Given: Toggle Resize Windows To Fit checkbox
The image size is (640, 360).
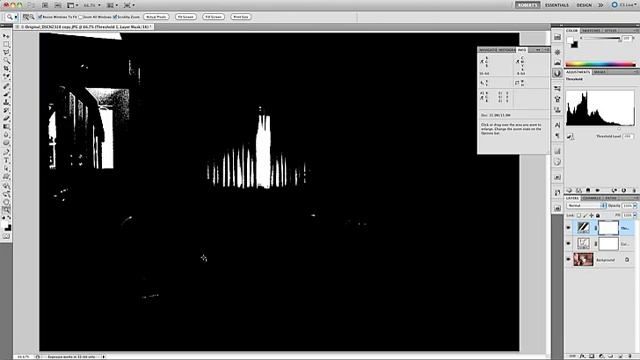Looking at the screenshot, I should click(x=40, y=17).
